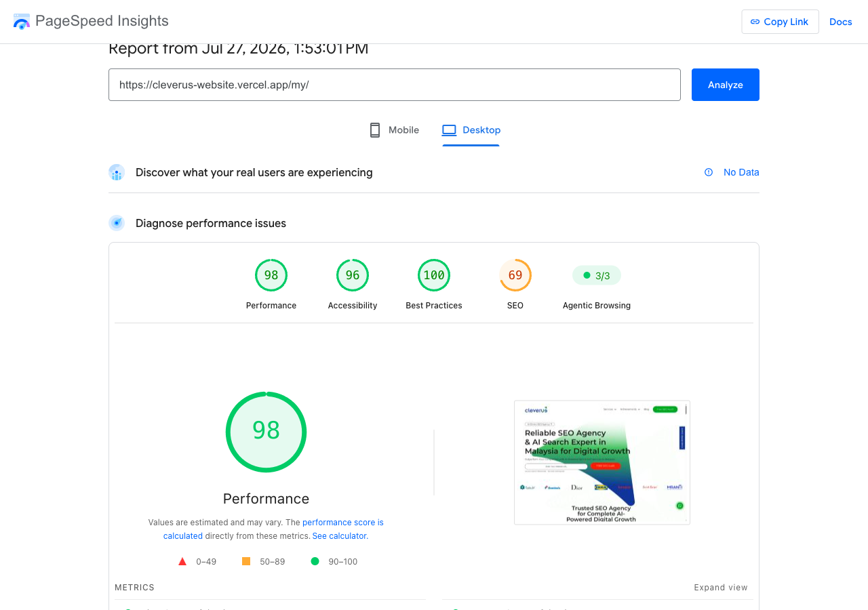Open the performance score is calculated link
The height and width of the screenshot is (610, 868).
click(273, 529)
